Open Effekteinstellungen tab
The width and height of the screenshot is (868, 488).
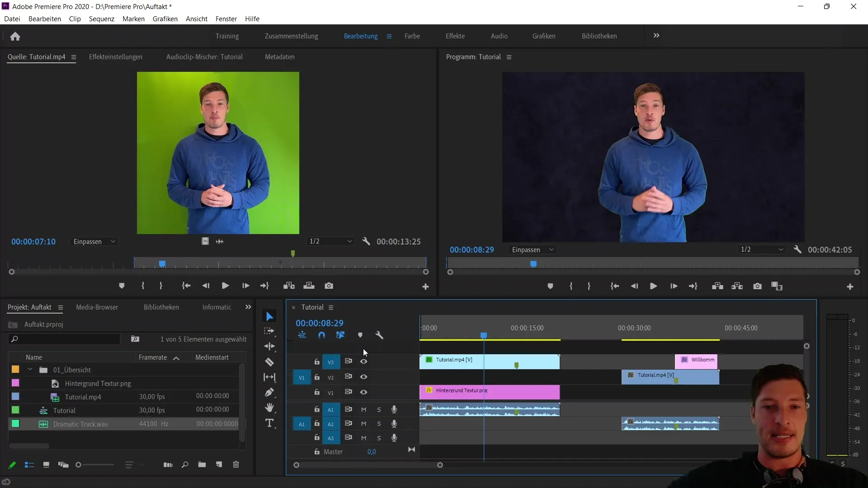[x=115, y=57]
